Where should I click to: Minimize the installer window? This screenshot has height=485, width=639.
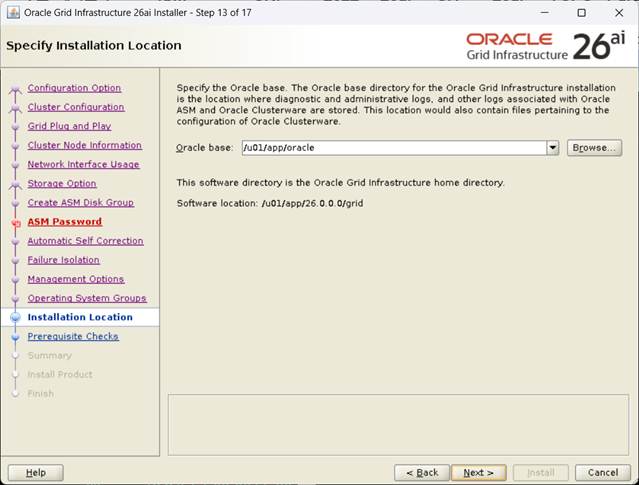tap(544, 13)
